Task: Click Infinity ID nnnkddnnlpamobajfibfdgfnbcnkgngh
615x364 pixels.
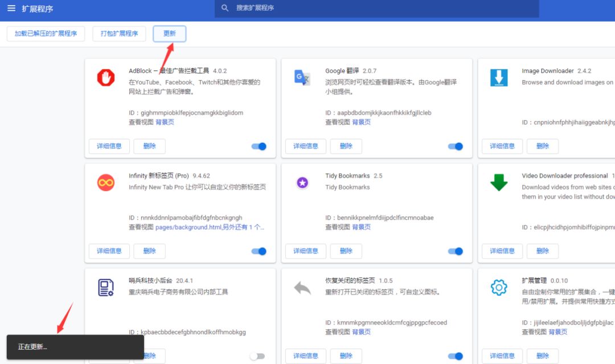Action: click(191, 218)
